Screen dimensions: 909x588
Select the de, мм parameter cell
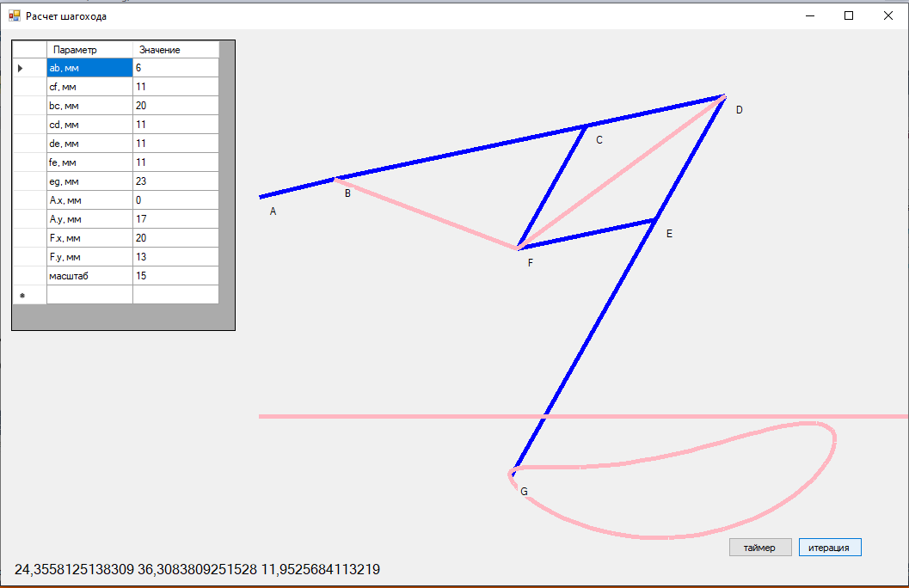89,144
